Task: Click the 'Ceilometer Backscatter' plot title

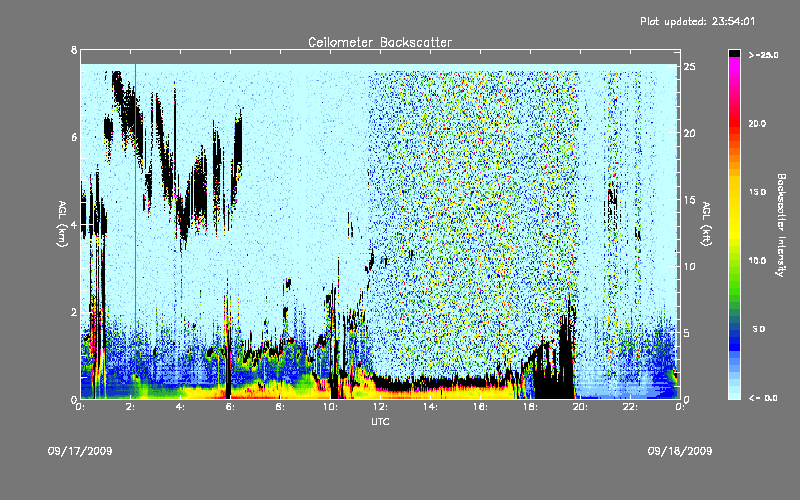Action: pyautogui.click(x=380, y=42)
